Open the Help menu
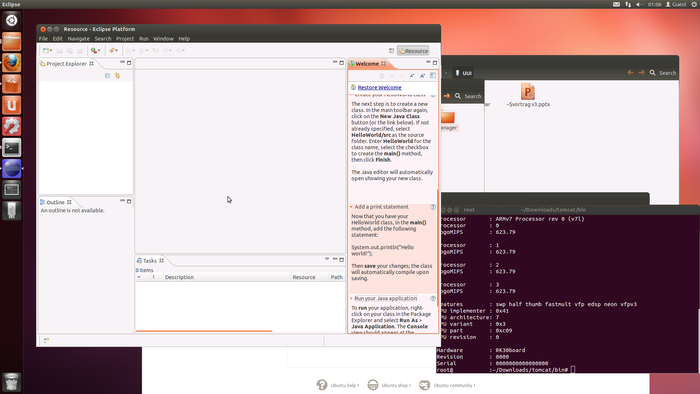 (x=184, y=39)
